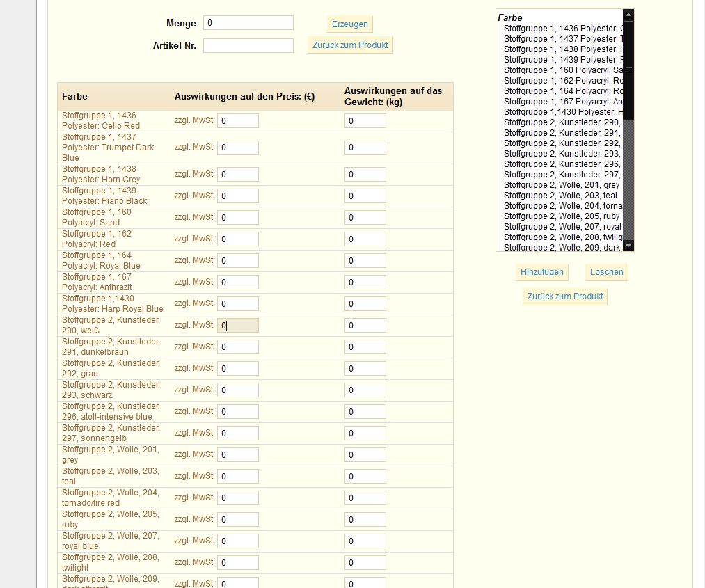Viewport: 705px width, 588px height.
Task: Click price field for 160 Polyacryl: Sand
Action: point(238,218)
